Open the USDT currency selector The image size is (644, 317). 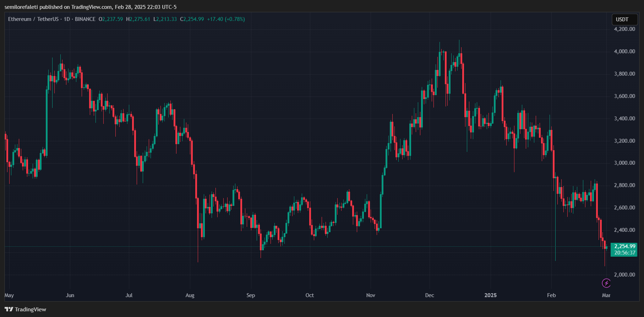click(625, 20)
